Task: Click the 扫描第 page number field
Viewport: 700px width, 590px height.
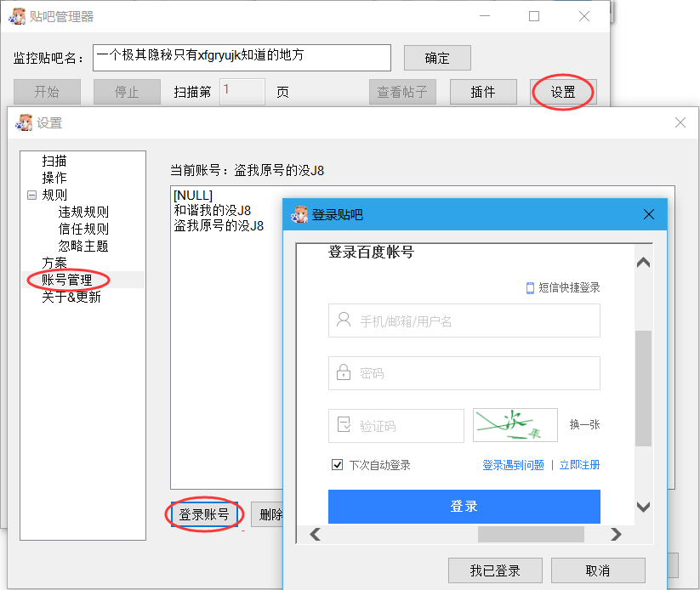Action: pyautogui.click(x=242, y=92)
